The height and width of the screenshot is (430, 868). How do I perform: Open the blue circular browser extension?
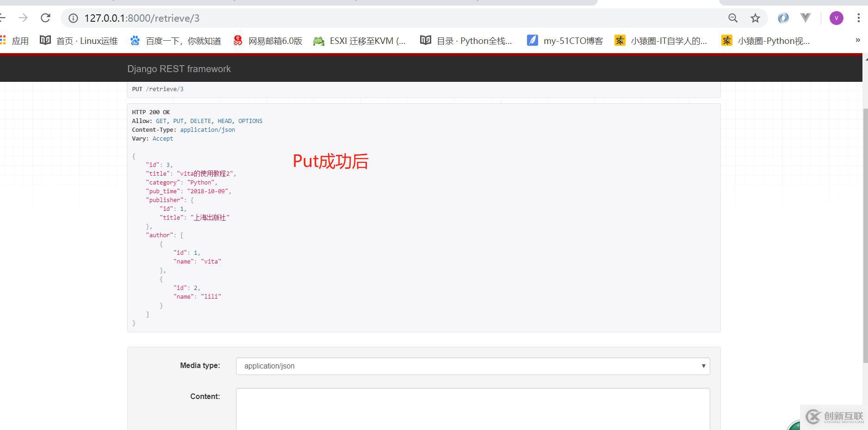click(783, 18)
